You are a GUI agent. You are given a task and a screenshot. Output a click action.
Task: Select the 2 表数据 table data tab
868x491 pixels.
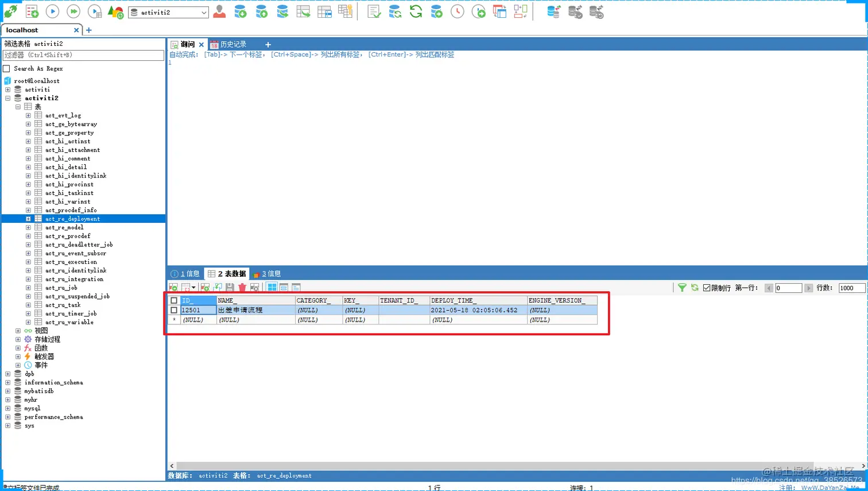pos(227,274)
